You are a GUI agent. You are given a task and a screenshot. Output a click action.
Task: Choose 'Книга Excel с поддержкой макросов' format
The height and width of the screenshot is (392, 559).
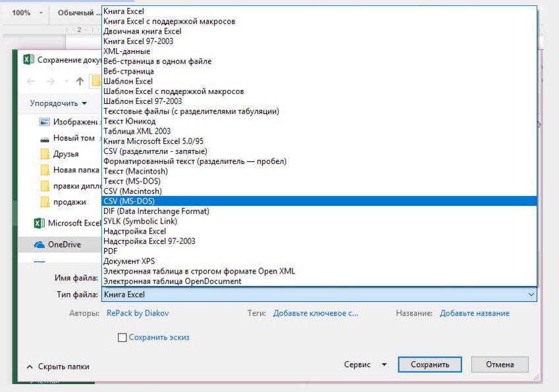pyautogui.click(x=319, y=21)
